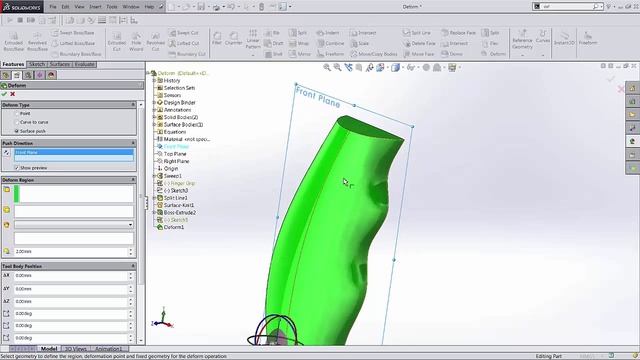The height and width of the screenshot is (360, 640).
Task: Switch to the PropertyManager tab icon
Action: 17,75
